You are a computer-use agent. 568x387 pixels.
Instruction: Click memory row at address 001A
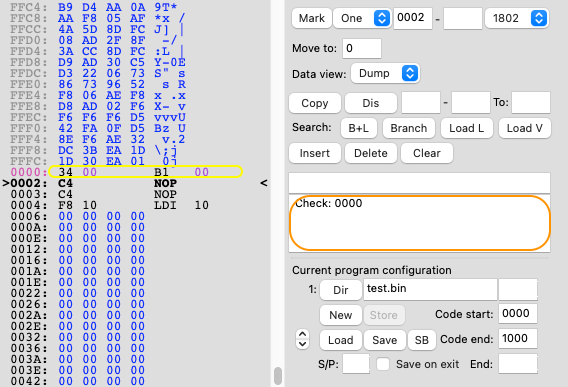pyautogui.click(x=78, y=271)
